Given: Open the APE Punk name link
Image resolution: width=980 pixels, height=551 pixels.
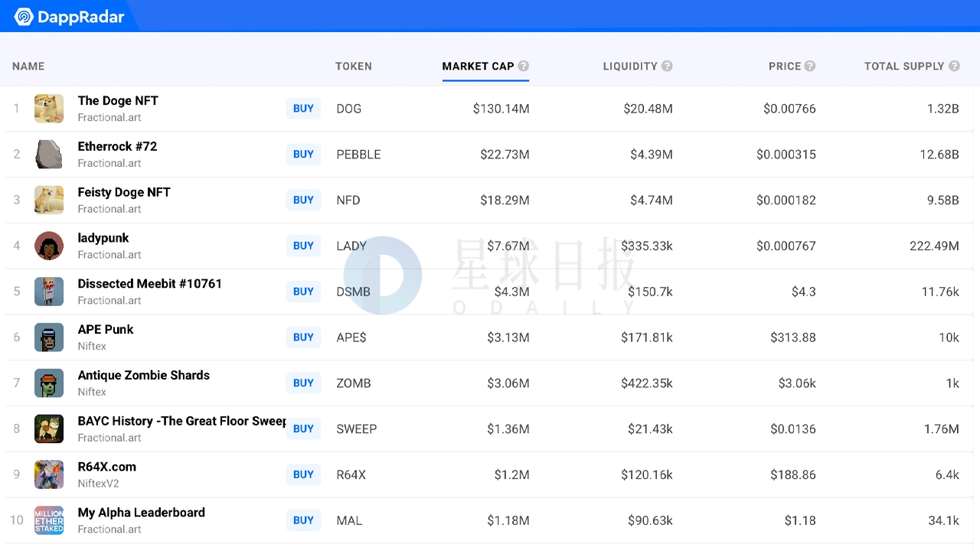Looking at the screenshot, I should click(x=106, y=329).
